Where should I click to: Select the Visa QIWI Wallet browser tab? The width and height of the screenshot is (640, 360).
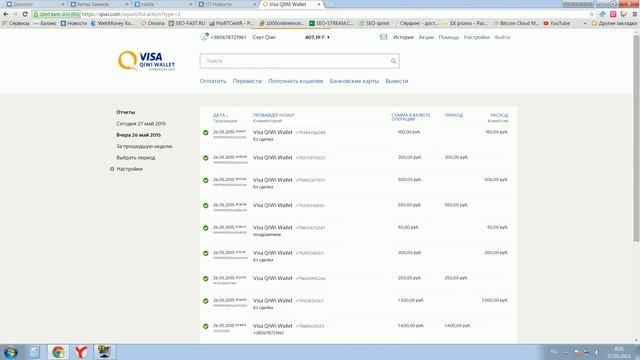click(x=291, y=4)
